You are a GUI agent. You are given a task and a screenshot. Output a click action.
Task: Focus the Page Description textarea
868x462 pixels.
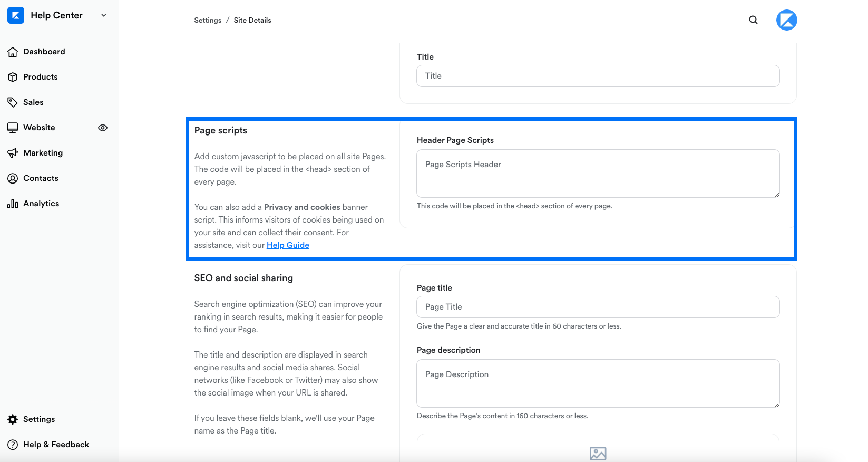point(598,383)
